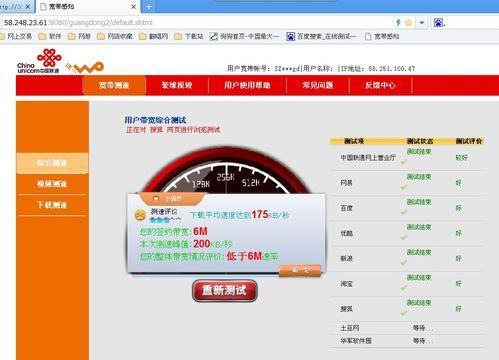The height and width of the screenshot is (360, 499).
Task: Close the 宽带感知 browser tab
Action: pos(133,7)
